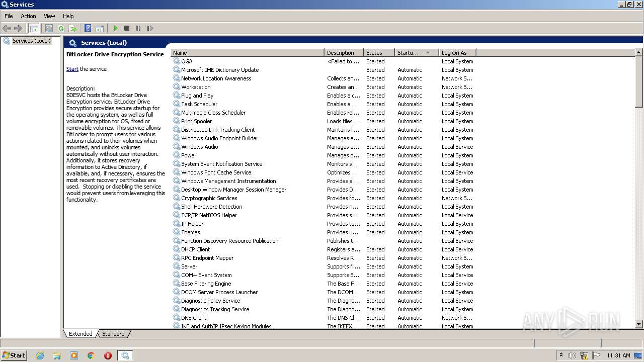644x362 pixels.
Task: Select the Cryptographic Services row
Action: [x=323, y=198]
